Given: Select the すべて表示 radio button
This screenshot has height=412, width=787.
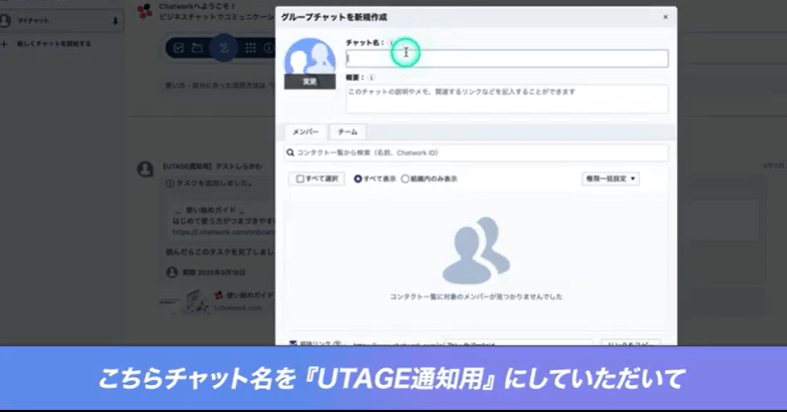Looking at the screenshot, I should tap(358, 179).
